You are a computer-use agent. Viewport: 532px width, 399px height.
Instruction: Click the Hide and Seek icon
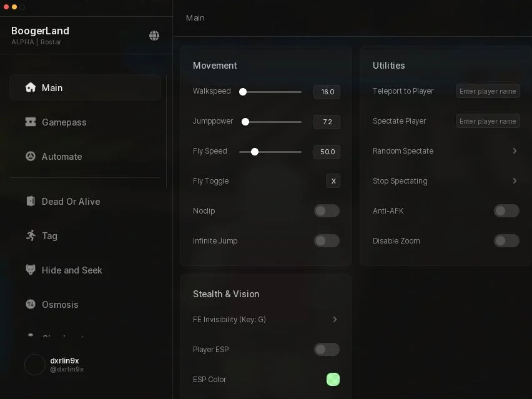tap(31, 270)
